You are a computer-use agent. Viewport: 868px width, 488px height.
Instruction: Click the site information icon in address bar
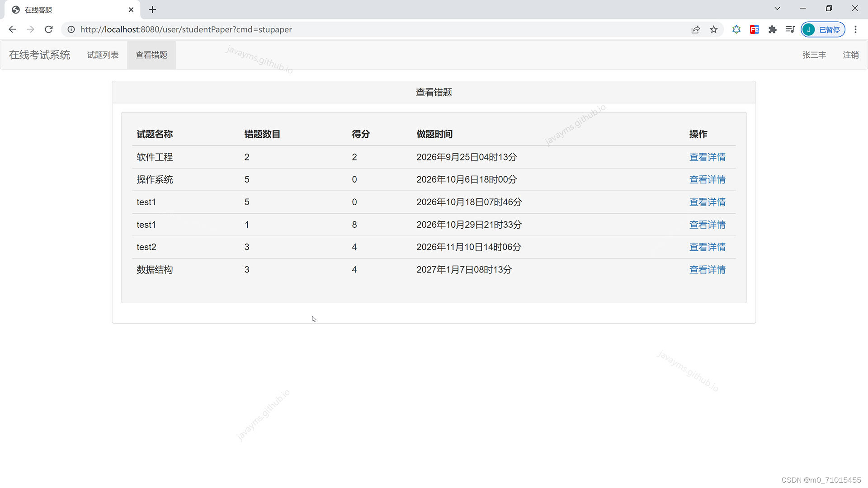pos(71,29)
